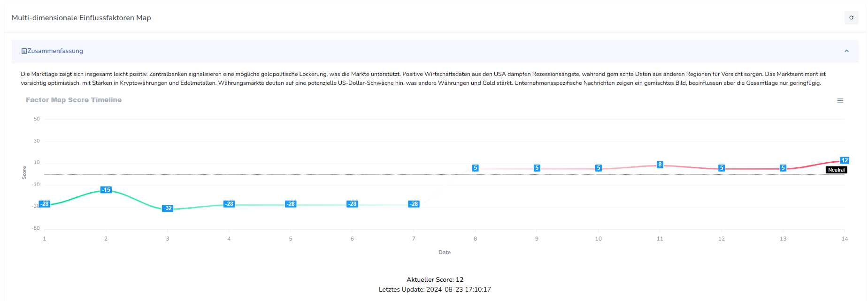868x301 pixels.
Task: Open the chart hamburger menu icon
Action: 840,100
